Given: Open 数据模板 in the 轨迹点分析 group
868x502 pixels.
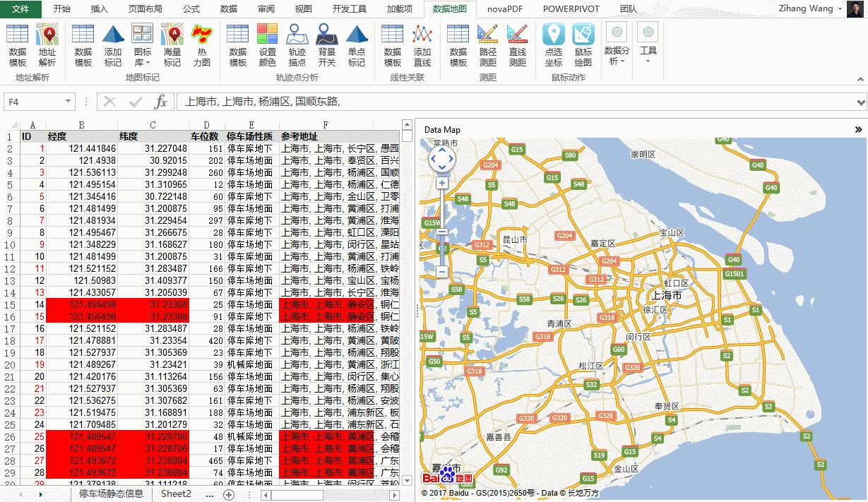Looking at the screenshot, I should (238, 45).
